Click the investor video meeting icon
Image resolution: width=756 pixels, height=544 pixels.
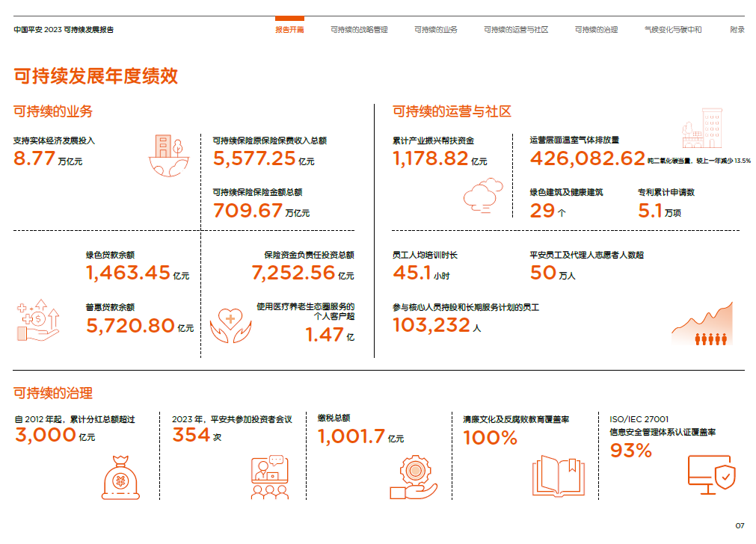[x=269, y=477]
